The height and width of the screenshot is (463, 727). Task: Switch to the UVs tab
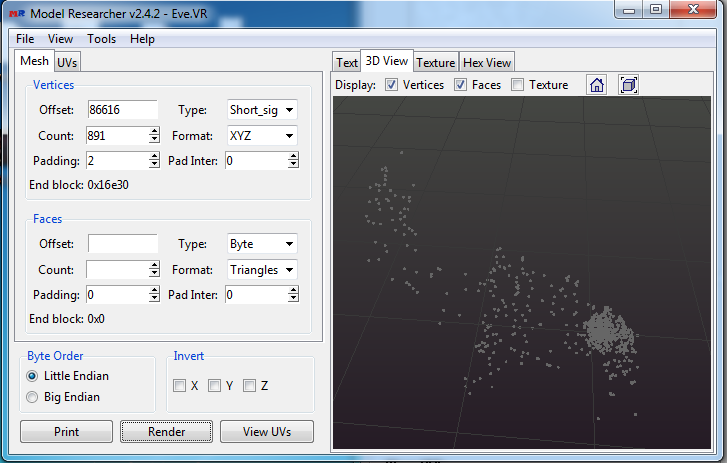point(67,63)
